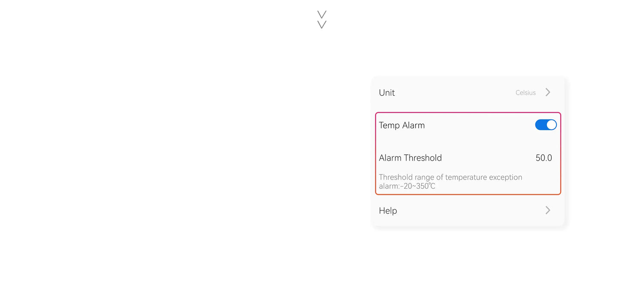Image resolution: width=644 pixels, height=302 pixels.
Task: Open the Help menu entry
Action: tap(388, 210)
